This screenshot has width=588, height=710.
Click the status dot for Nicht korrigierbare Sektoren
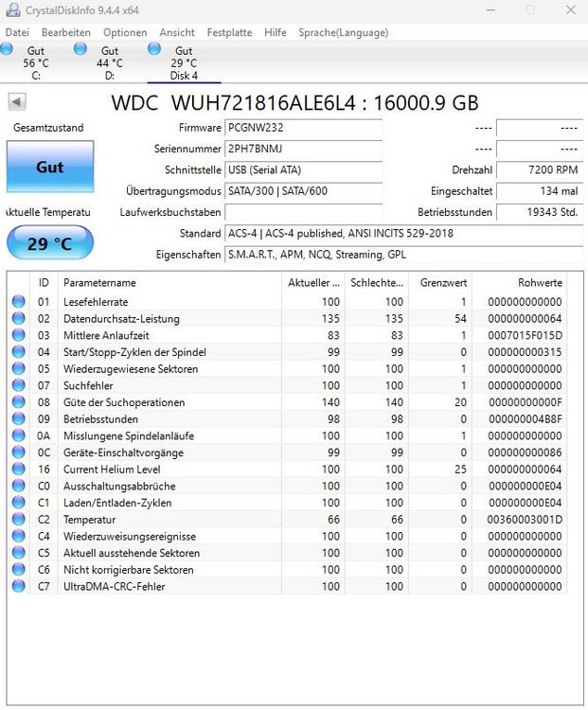(x=19, y=570)
